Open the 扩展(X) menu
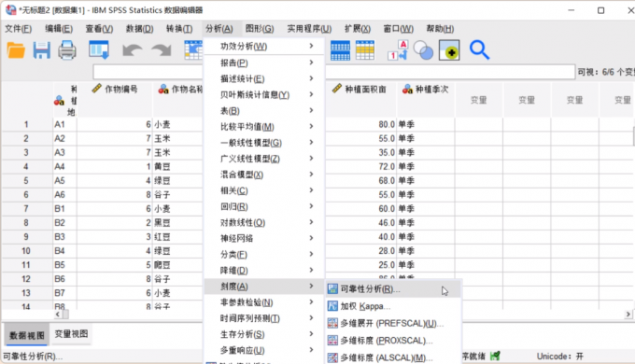The height and width of the screenshot is (364, 635). 358,29
